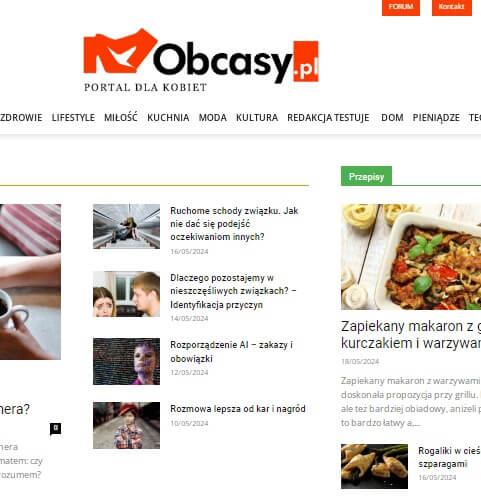Open the Zapiekany makaron recipe image
This screenshot has height=497, width=481.
pos(411,257)
